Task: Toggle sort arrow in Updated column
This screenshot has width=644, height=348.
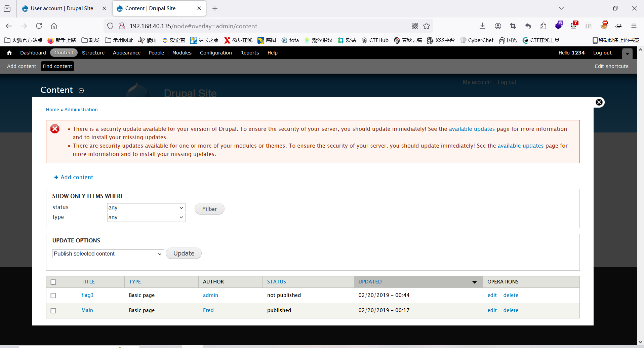Action: pos(475,282)
